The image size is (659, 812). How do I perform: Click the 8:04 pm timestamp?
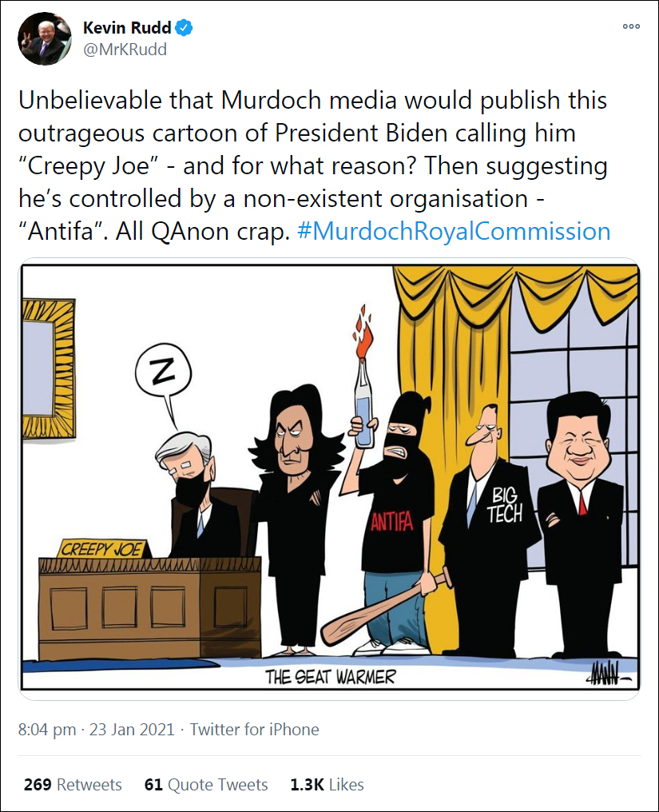point(47,729)
